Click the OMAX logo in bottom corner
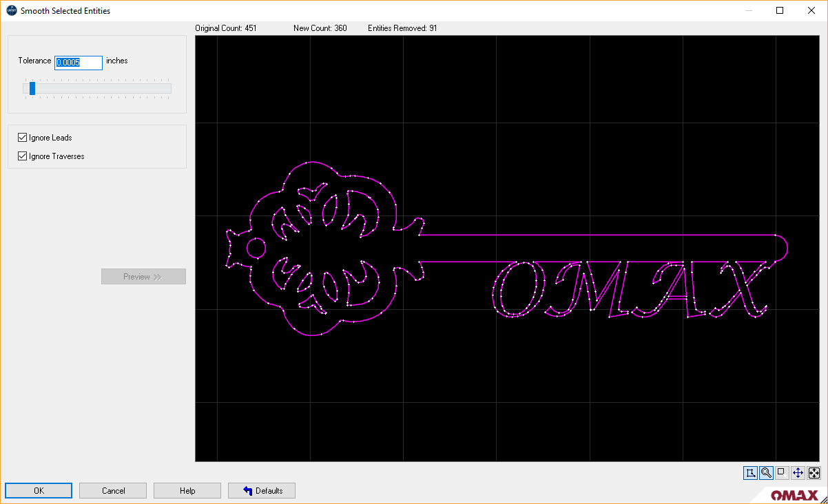The height and width of the screenshot is (504, 828). click(x=794, y=495)
